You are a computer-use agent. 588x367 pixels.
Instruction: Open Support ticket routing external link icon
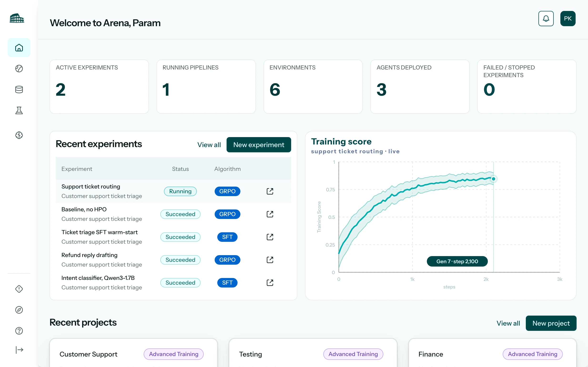270,191
